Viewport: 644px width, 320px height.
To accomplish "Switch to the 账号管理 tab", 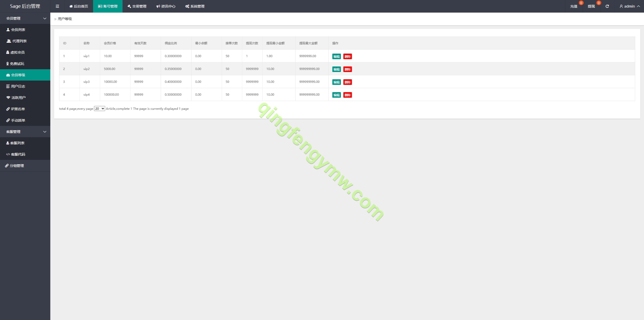I will point(108,6).
